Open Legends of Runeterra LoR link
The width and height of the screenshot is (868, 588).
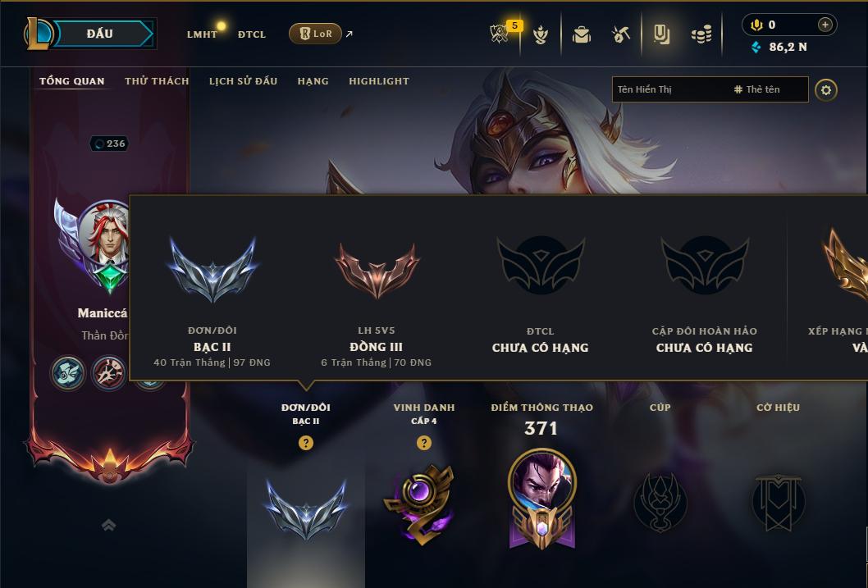pyautogui.click(x=315, y=34)
